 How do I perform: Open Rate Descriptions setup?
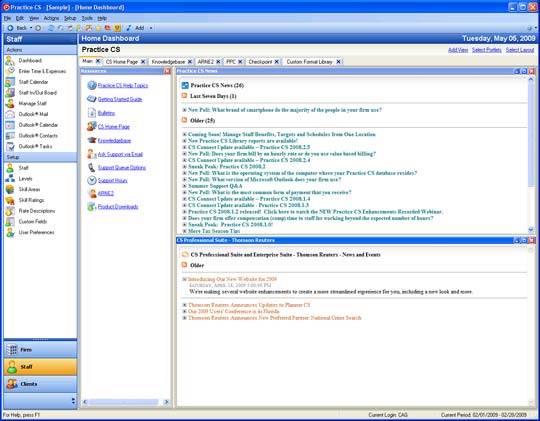(x=30, y=211)
